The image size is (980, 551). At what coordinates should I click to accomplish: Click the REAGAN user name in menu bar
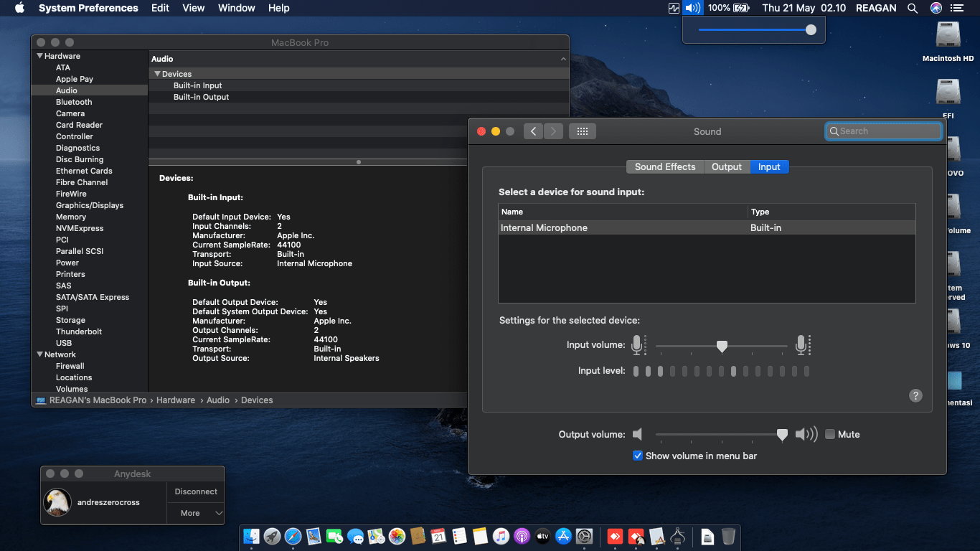coord(877,8)
